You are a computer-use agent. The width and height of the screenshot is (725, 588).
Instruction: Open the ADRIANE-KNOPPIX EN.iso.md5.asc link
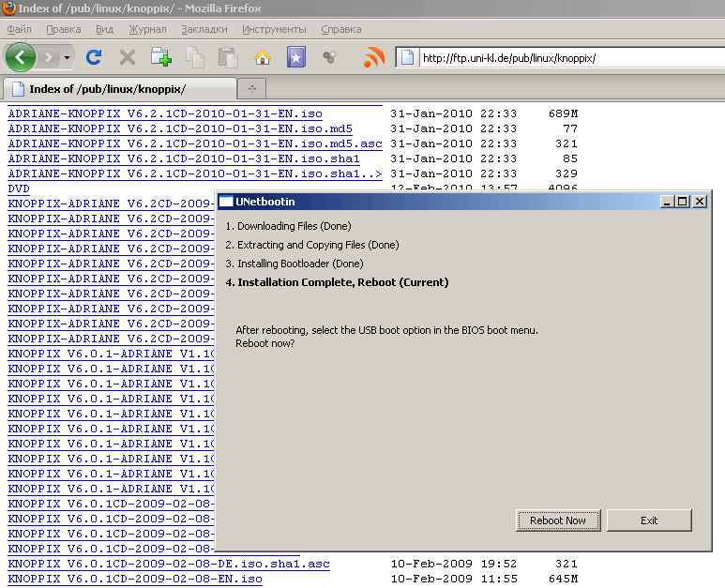(x=195, y=143)
